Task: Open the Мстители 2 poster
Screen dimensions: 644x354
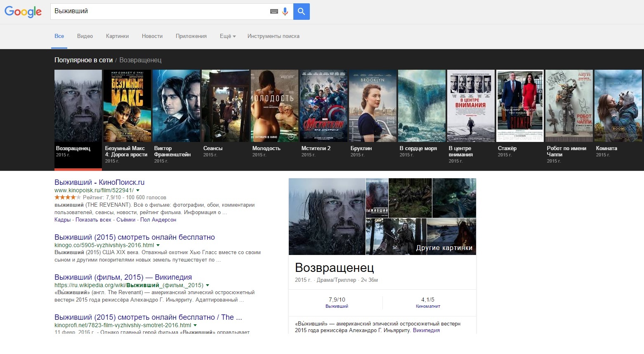Action: [x=323, y=106]
